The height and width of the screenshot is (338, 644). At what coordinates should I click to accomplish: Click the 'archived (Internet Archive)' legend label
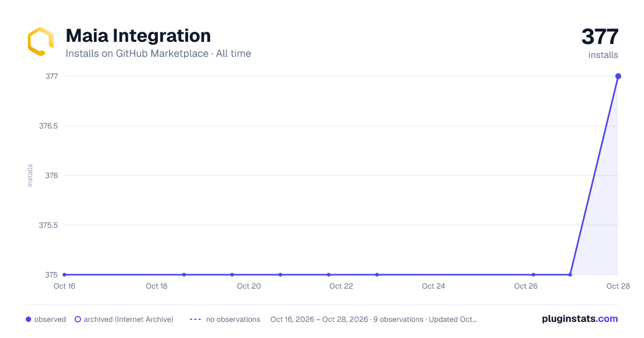pyautogui.click(x=128, y=319)
